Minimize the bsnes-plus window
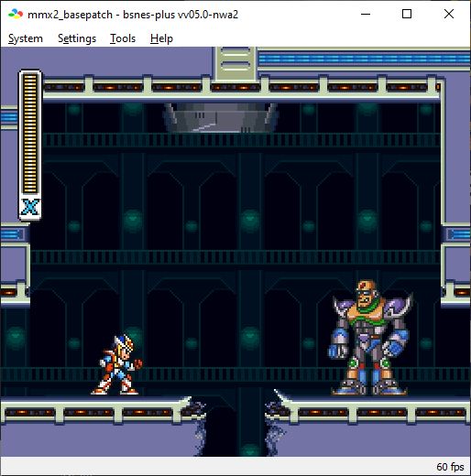 (366, 14)
